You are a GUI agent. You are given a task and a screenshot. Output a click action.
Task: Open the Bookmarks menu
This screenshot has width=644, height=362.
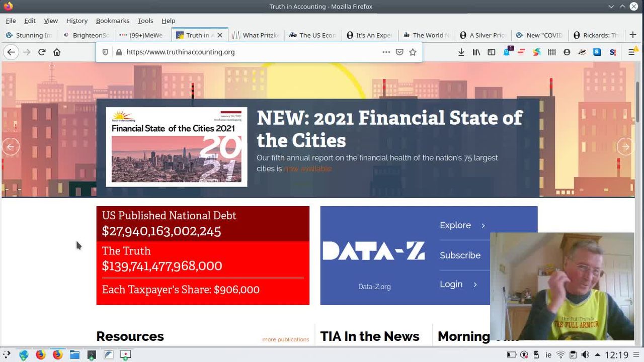click(112, 21)
